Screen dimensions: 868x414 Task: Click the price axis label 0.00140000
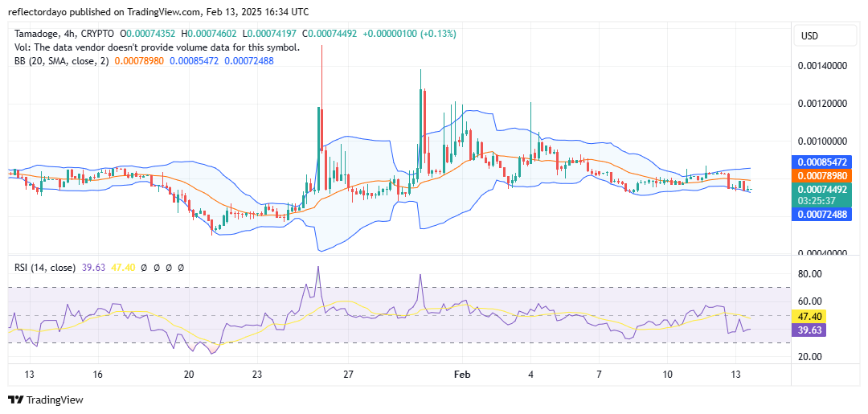(821, 66)
